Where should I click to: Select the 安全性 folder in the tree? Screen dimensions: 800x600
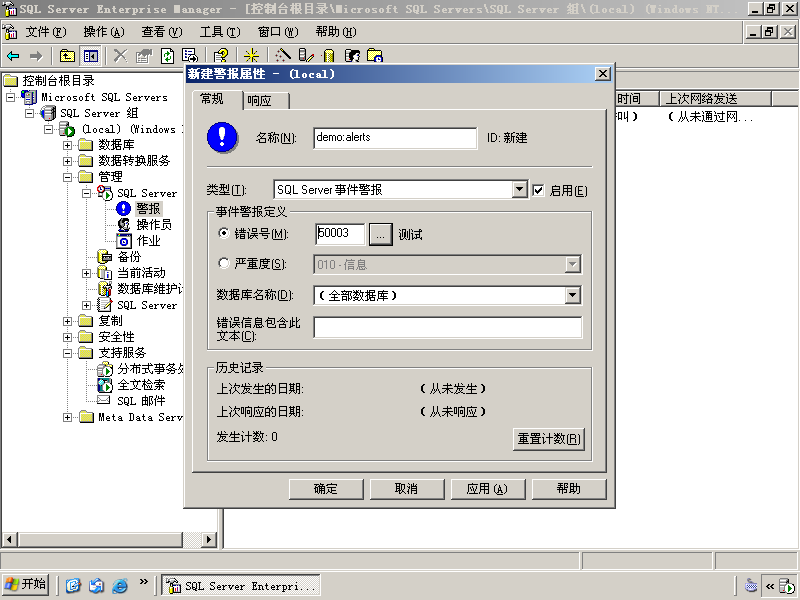tap(116, 337)
